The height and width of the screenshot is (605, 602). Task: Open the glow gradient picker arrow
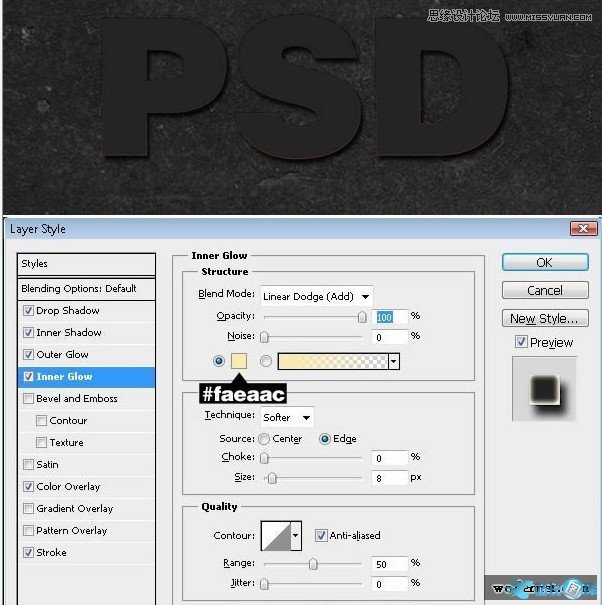click(x=394, y=361)
